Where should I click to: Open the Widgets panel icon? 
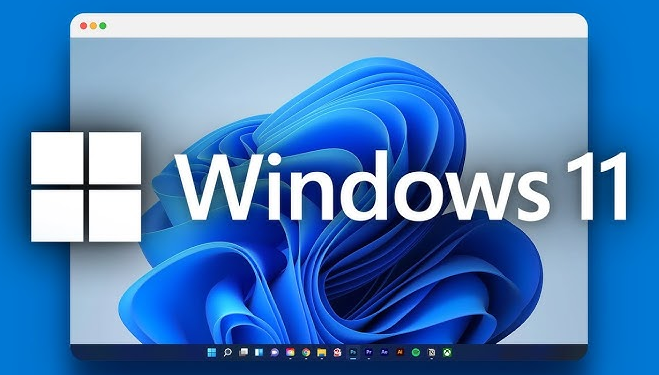coord(259,352)
